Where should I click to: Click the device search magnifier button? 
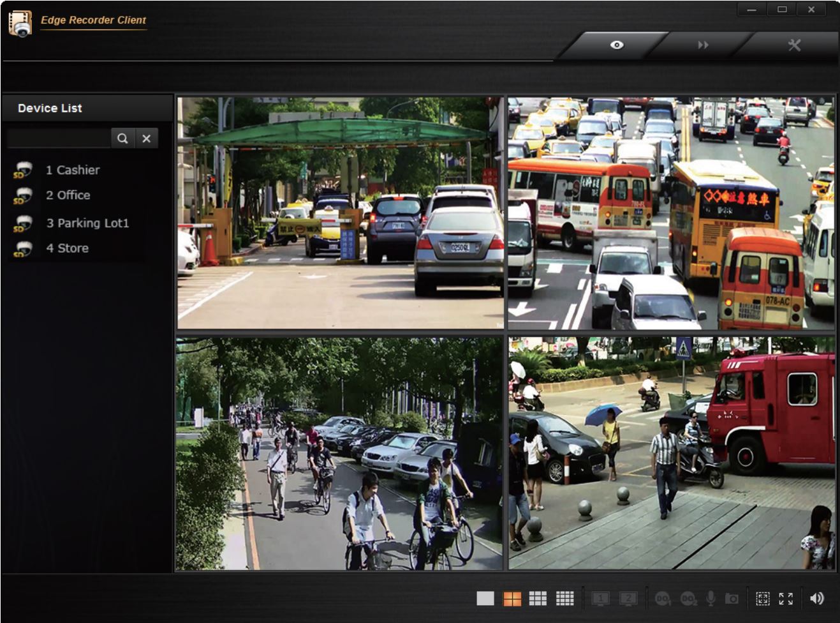coord(122,138)
